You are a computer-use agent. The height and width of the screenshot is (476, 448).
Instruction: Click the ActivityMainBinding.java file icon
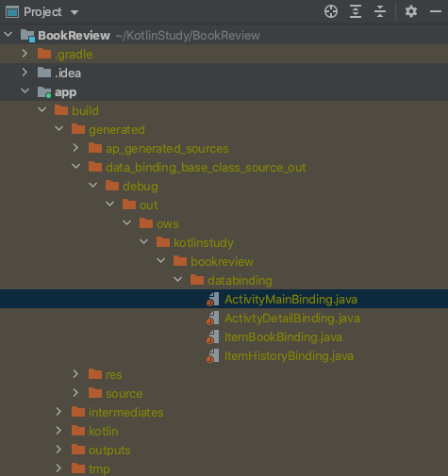click(x=213, y=299)
